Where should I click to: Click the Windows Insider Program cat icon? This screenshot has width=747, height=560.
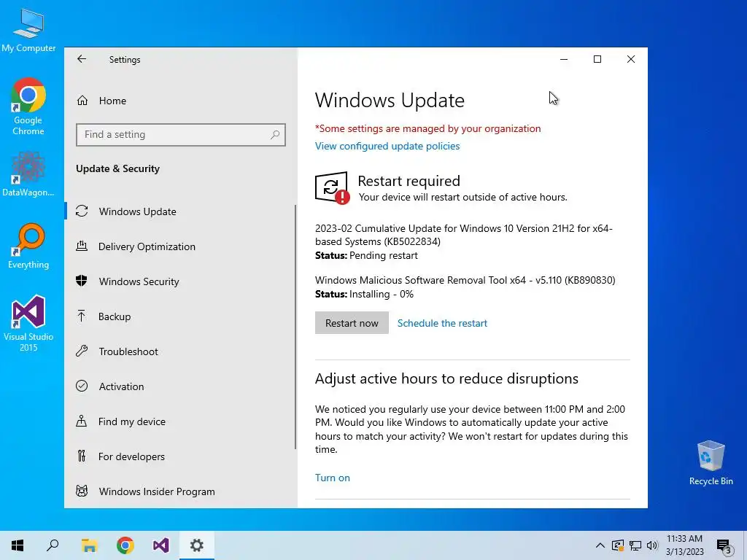(x=82, y=491)
